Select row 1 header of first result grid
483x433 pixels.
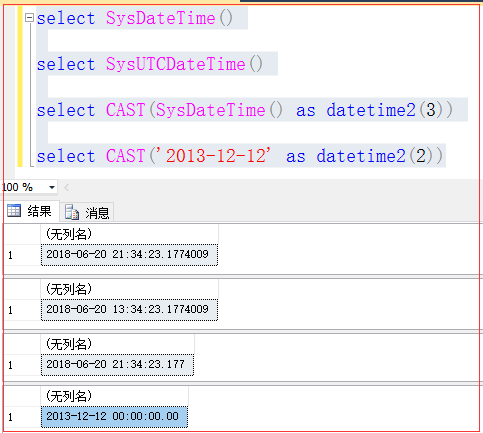click(22, 255)
